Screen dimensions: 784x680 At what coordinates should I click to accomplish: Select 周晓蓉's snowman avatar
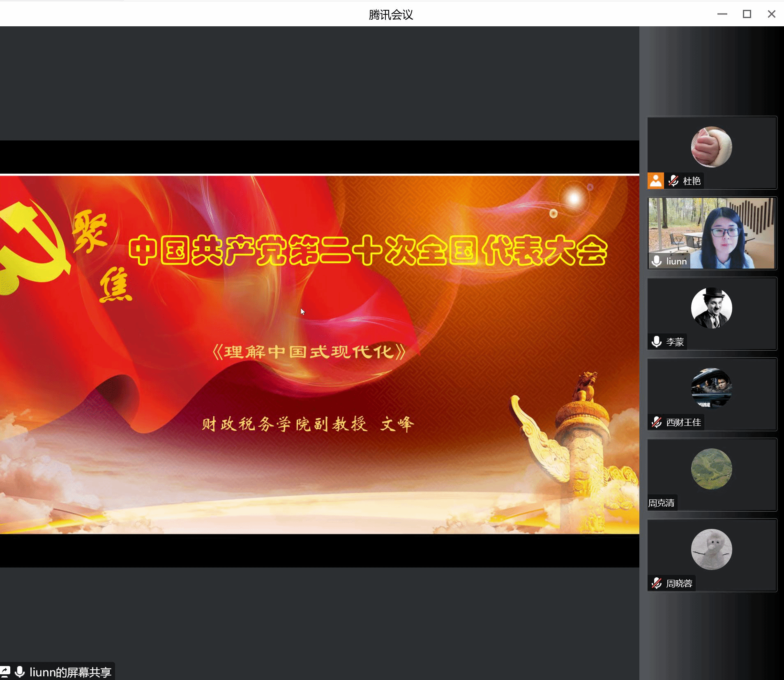point(711,549)
